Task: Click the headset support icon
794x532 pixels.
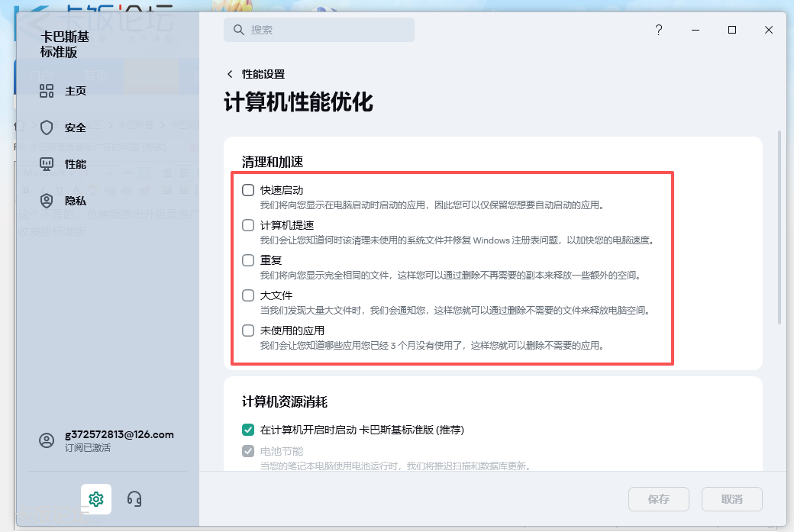Action: (x=134, y=498)
